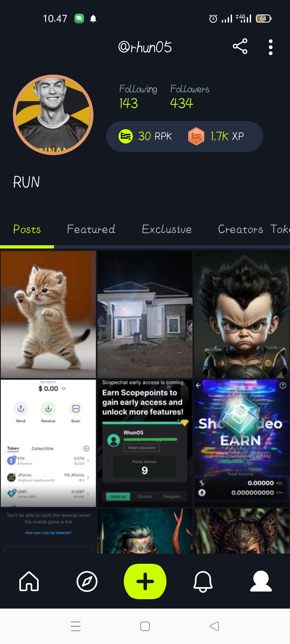Switch to the Exclusive tab
This screenshot has width=290, height=644.
[167, 229]
